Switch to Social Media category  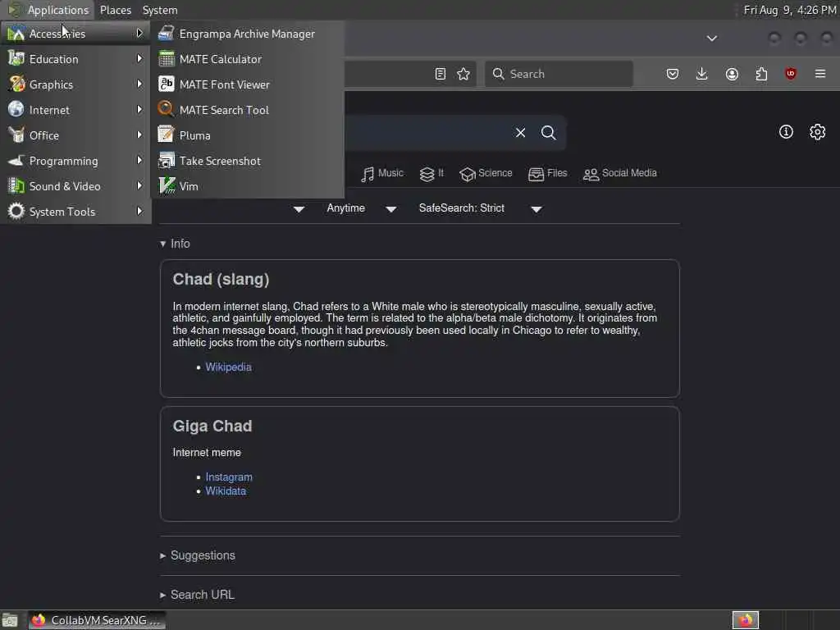[620, 174]
